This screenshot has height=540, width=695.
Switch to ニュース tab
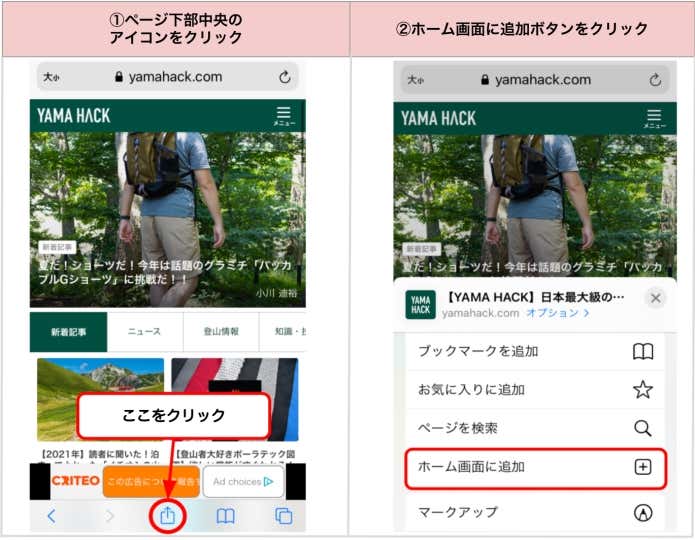(x=145, y=332)
